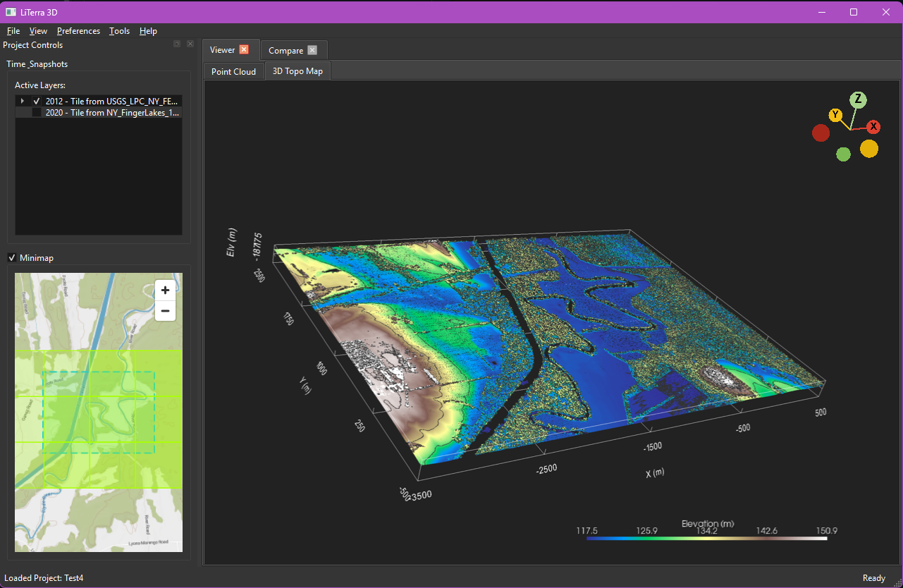Viewport: 903px width, 588px height.
Task: Open the Compare tab
Action: pyautogui.click(x=286, y=50)
